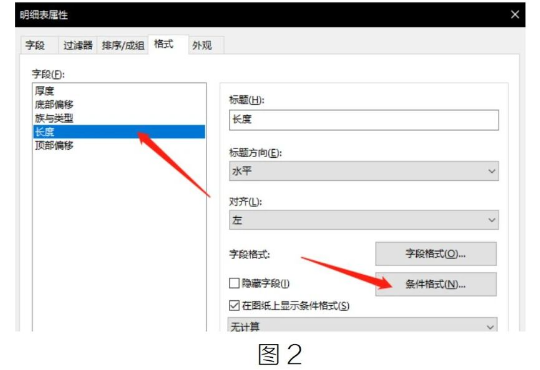Screen dimensions: 540x370
Task: Click the 字段格式(O)... button
Action: point(436,254)
